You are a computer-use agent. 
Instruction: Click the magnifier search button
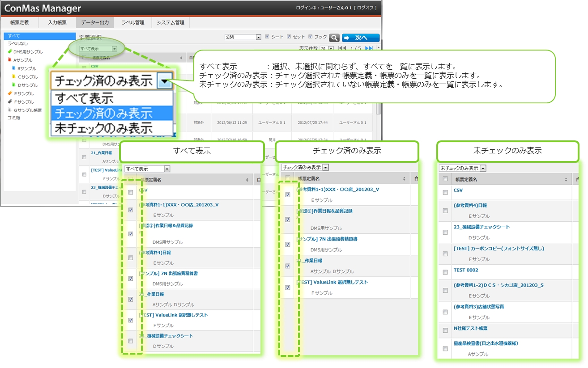(x=334, y=38)
